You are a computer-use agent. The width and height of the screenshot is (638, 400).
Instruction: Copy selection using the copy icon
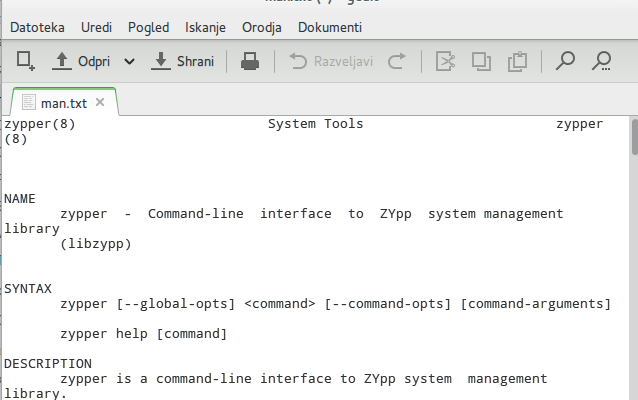tap(481, 61)
